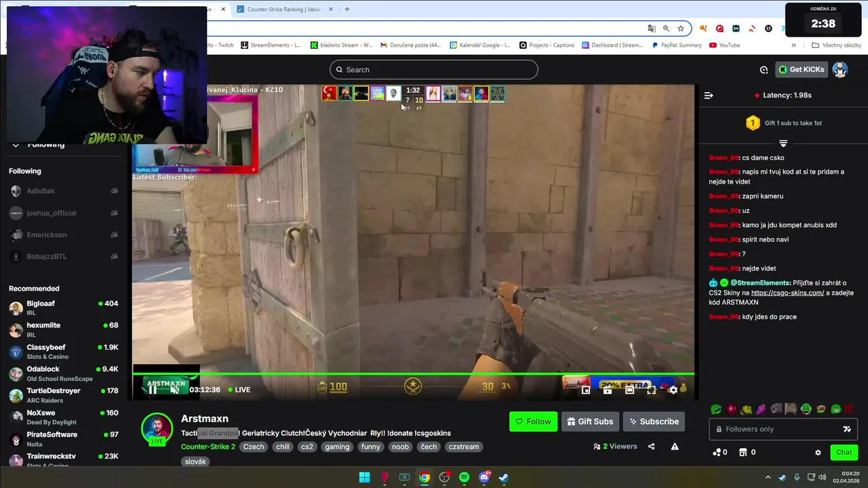Select the czstream tag
Screen dimensions: 868x488
coord(464,447)
